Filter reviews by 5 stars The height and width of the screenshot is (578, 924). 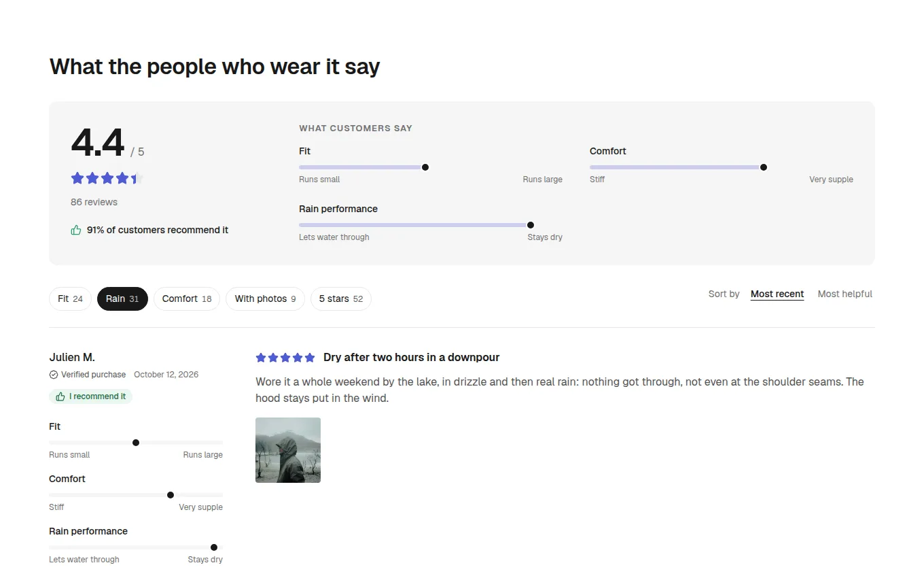(x=341, y=299)
